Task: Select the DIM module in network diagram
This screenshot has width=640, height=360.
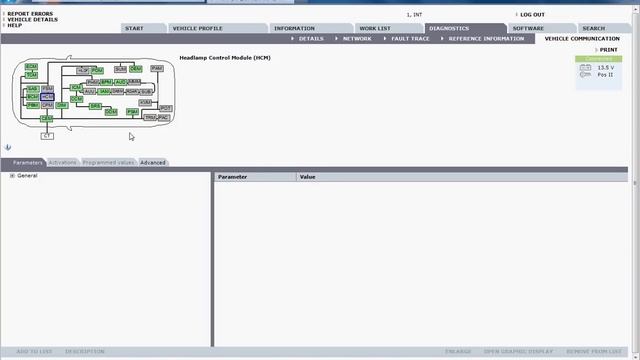Action: (62, 105)
